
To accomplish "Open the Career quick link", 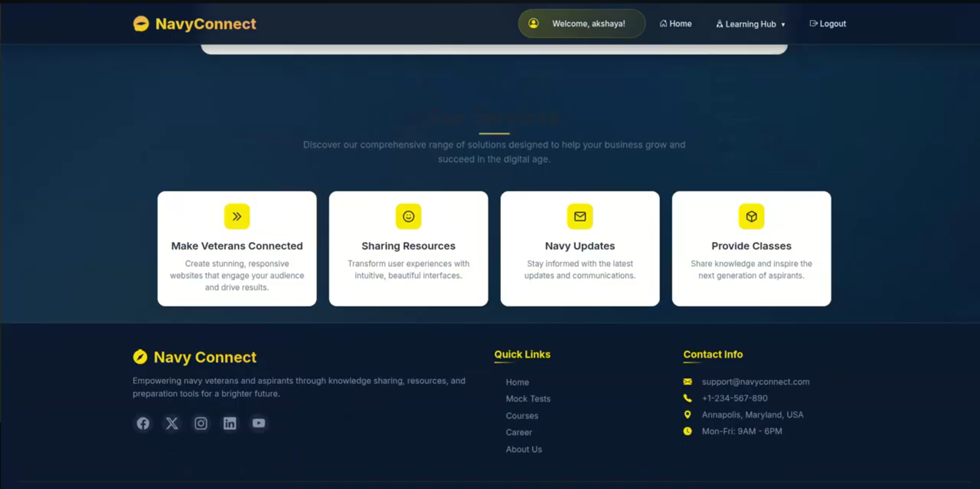I will click(519, 432).
